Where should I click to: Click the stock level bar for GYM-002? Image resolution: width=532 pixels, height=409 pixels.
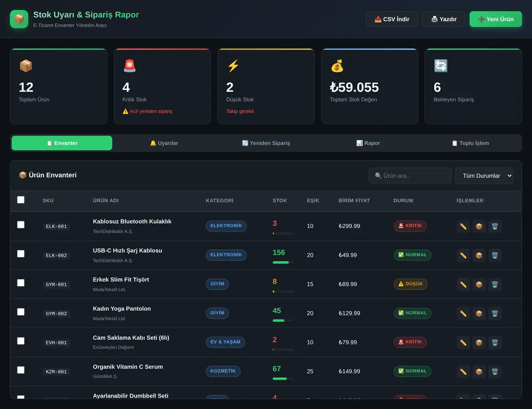tap(283, 320)
